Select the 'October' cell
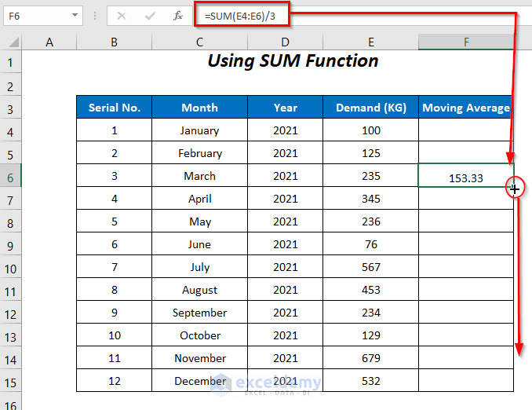532x410 pixels. (x=199, y=335)
